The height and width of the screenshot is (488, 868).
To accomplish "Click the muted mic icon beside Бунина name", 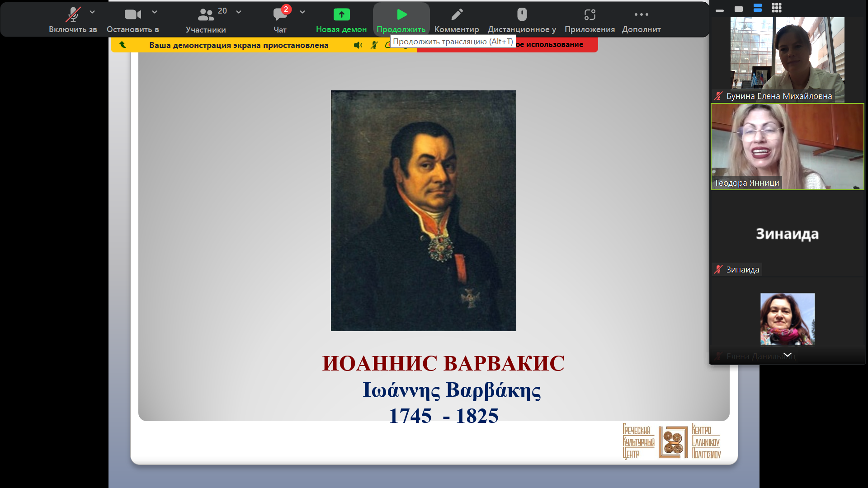I will pyautogui.click(x=718, y=96).
